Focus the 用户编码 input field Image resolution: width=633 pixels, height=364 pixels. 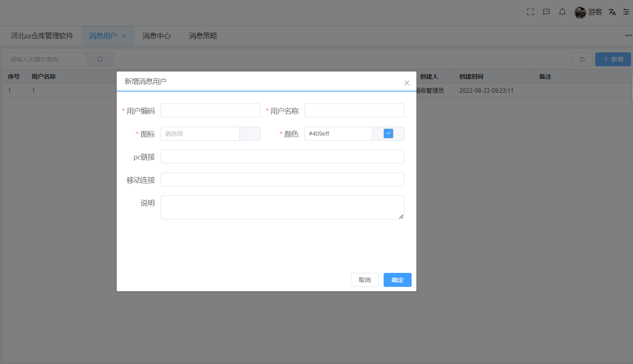[211, 111]
